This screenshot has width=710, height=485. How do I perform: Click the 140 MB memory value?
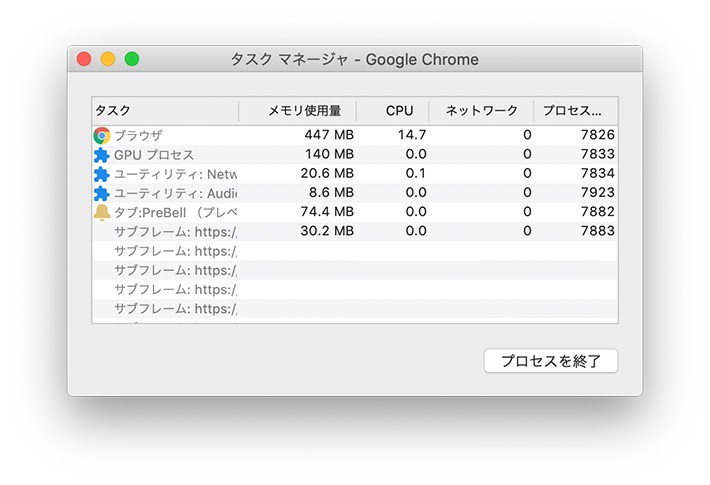coord(329,154)
